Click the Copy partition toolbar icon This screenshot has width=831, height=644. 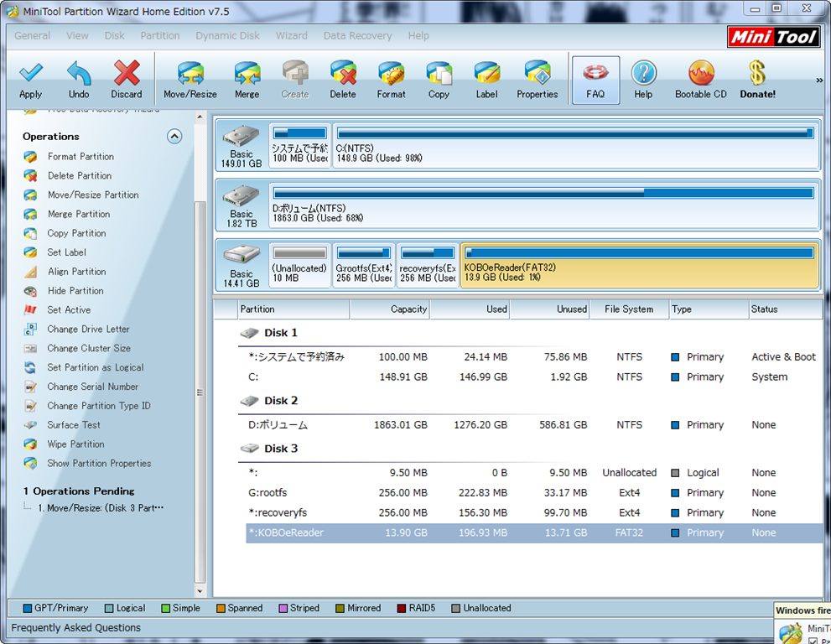439,80
